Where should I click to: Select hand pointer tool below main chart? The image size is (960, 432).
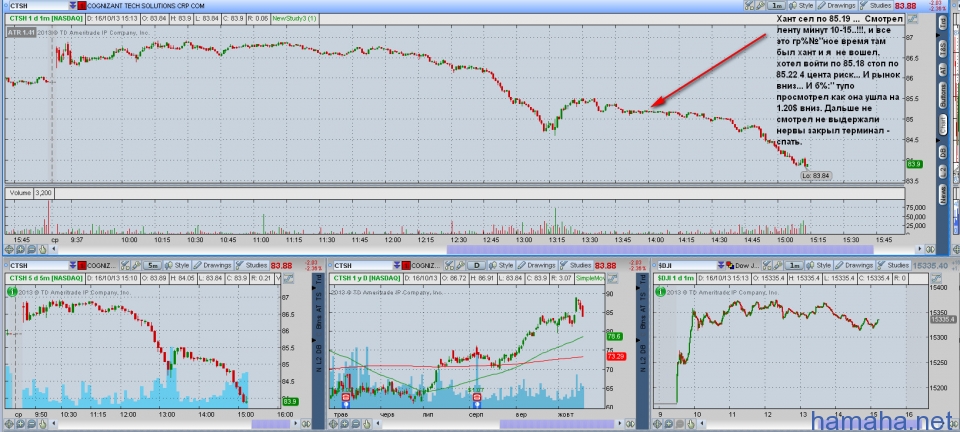[42, 250]
